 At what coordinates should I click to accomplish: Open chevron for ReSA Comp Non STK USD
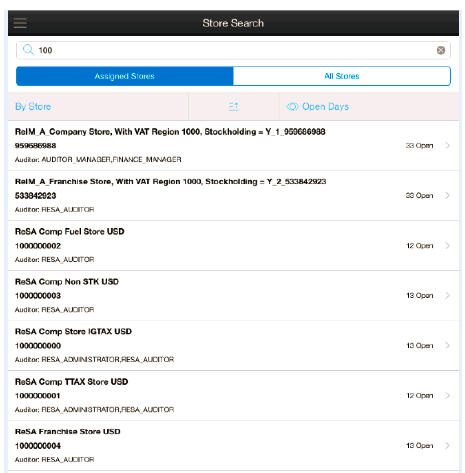click(448, 295)
